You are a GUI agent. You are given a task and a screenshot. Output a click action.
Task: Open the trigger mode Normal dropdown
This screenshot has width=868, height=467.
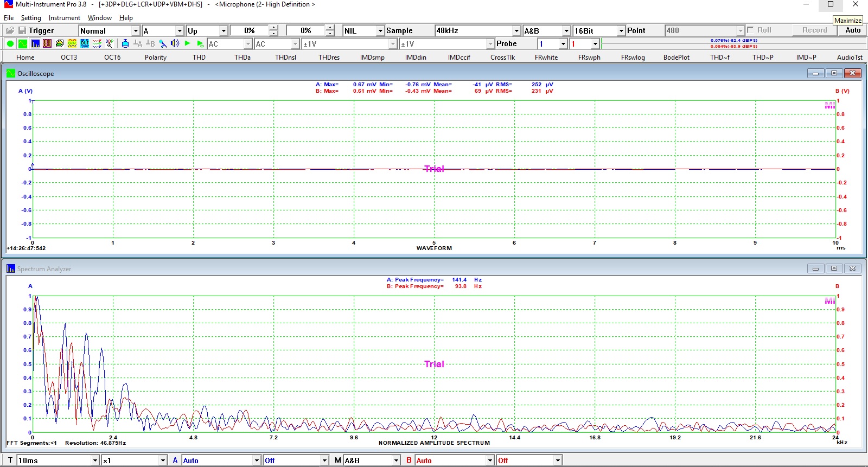136,31
